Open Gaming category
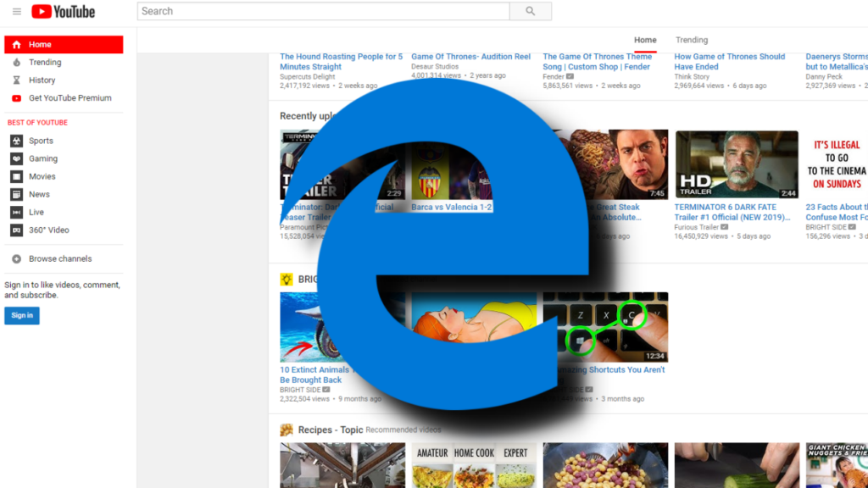868x488 pixels. 64,158
